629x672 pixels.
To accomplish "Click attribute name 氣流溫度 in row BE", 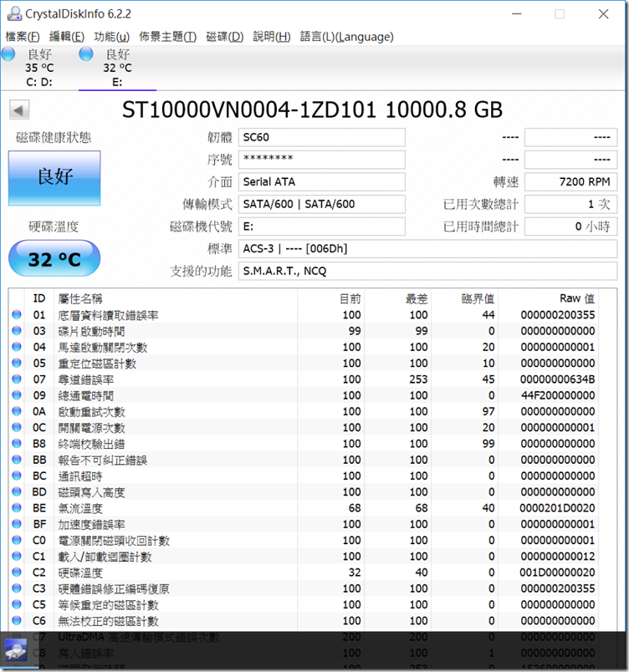I will click(80, 509).
